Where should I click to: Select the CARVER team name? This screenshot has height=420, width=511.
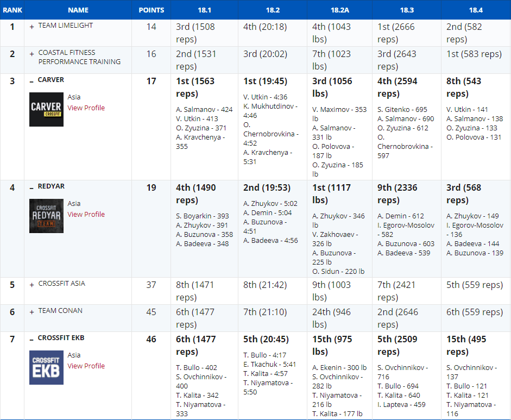tap(51, 80)
